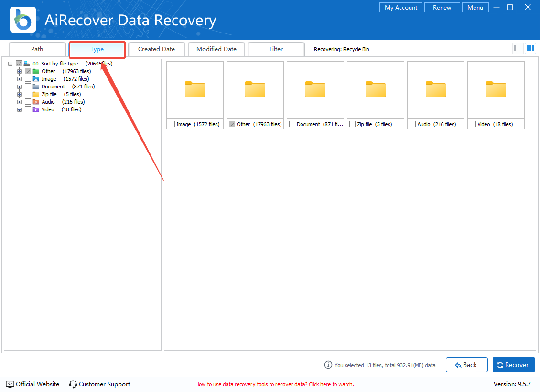Open the data recovery tutorial video link
This screenshot has height=392, width=540.
click(274, 384)
